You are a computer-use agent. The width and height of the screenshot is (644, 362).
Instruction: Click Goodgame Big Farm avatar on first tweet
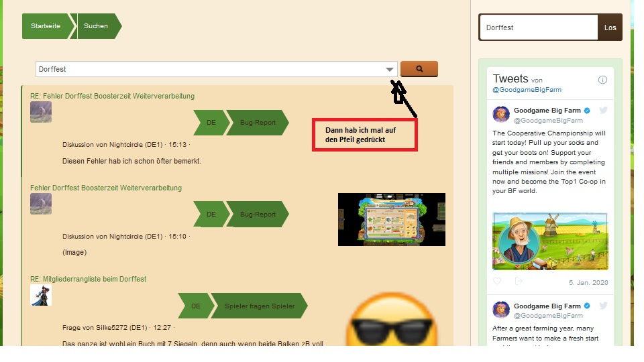501,114
